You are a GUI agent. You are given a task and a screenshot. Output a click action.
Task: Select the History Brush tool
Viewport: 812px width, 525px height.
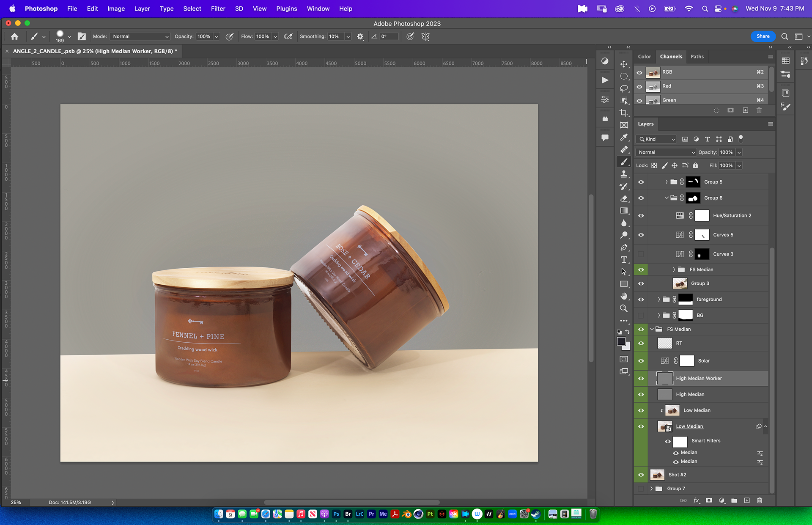click(624, 186)
